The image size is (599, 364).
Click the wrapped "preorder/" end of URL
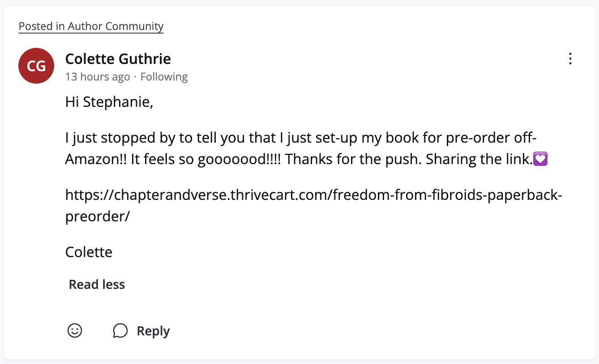97,216
